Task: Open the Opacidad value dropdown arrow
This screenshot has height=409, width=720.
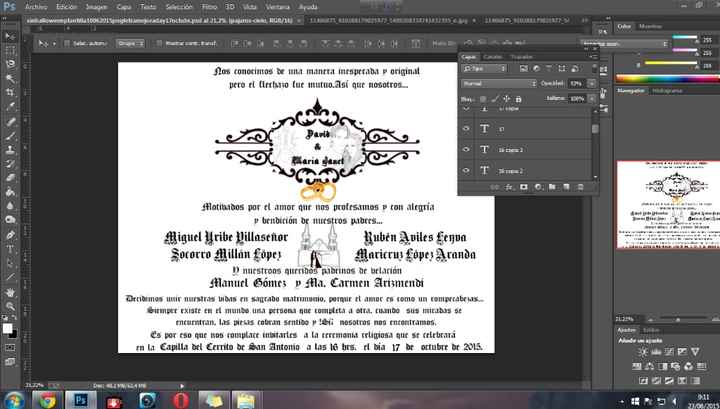Action: pyautogui.click(x=592, y=84)
